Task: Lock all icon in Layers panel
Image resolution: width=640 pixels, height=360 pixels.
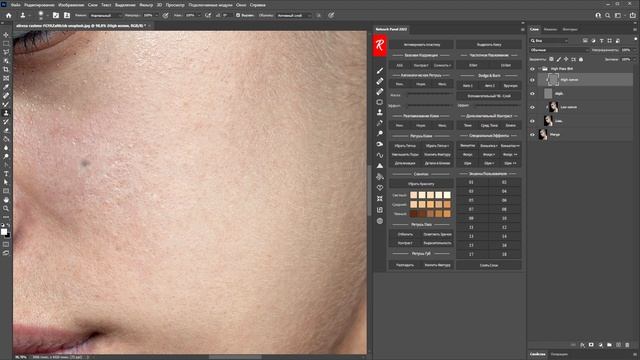Action: coord(581,60)
